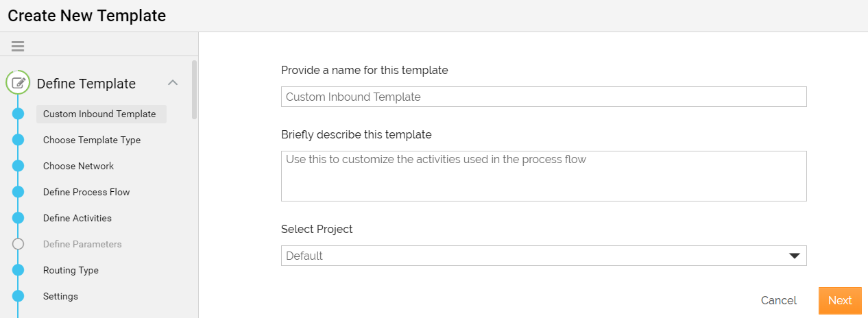Click the sidebar vertical scrollbar
This screenshot has width=868, height=318.
(x=195, y=90)
